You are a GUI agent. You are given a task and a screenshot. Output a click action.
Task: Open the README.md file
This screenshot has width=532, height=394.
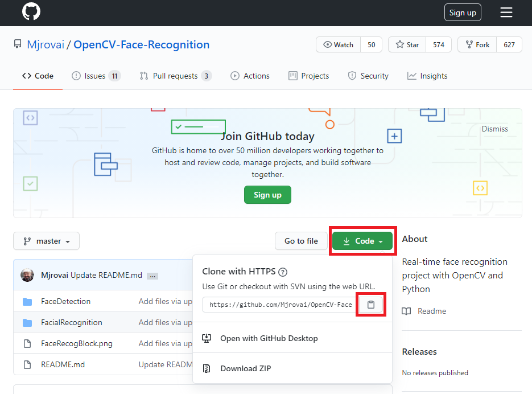coord(63,365)
